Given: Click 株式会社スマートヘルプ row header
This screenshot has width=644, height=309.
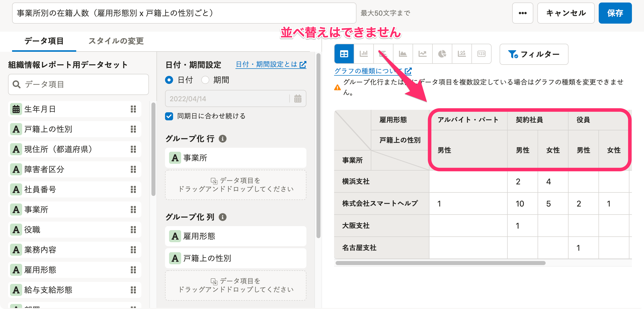Looking at the screenshot, I should coord(382,203).
